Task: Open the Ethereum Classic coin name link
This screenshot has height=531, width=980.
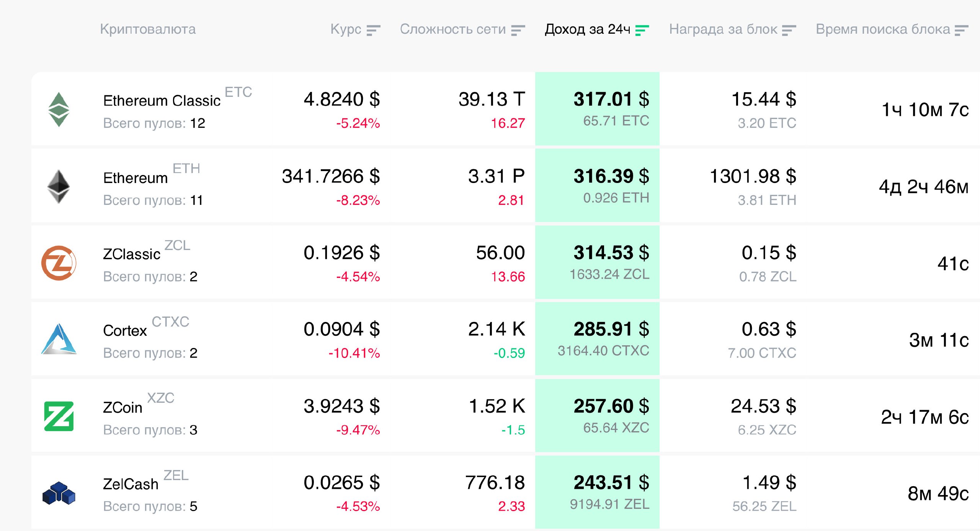Action: pos(162,101)
